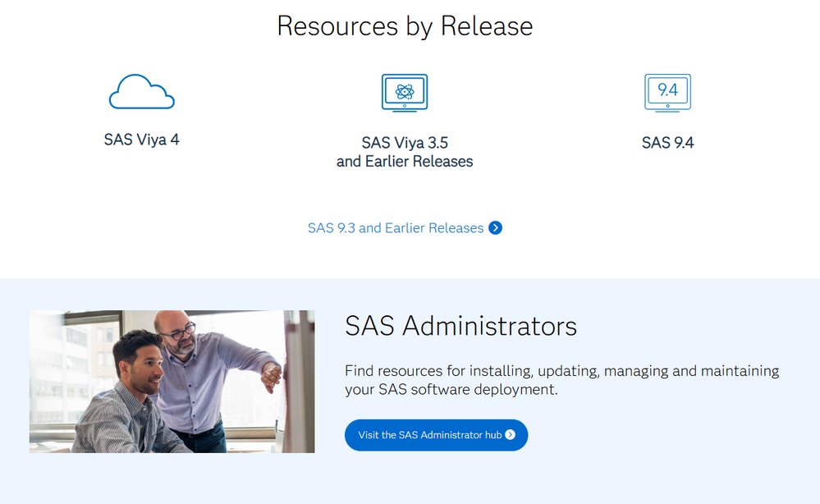Click the atom monitor icon for Viya 3.5
820x504 pixels.
405,93
